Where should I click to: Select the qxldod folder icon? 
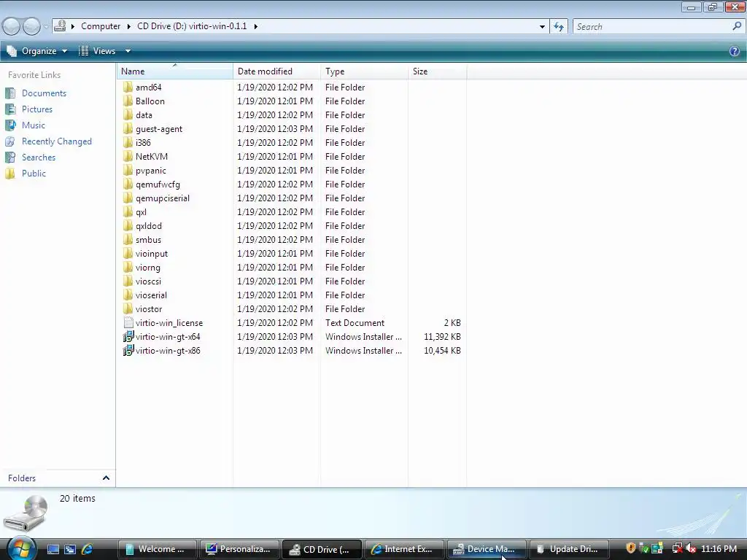point(128,226)
